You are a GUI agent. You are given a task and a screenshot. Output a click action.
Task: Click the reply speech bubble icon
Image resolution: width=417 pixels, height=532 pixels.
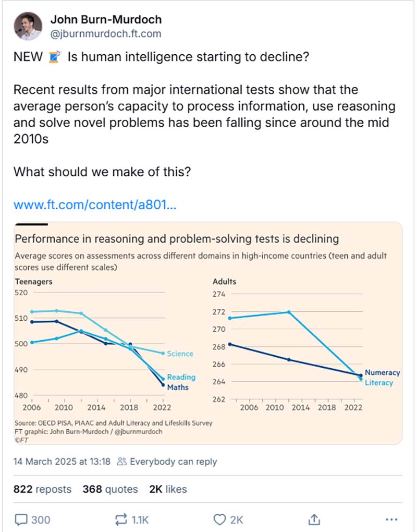click(21, 519)
